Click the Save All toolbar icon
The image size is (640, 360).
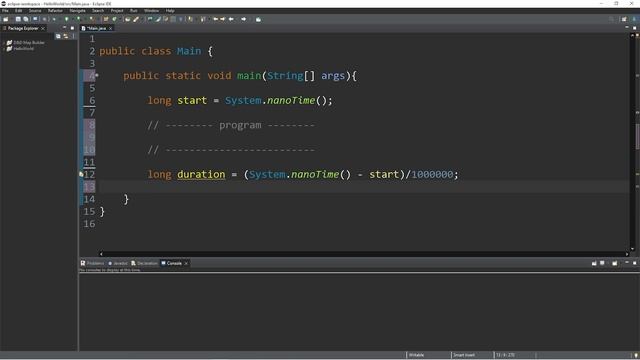(26, 19)
